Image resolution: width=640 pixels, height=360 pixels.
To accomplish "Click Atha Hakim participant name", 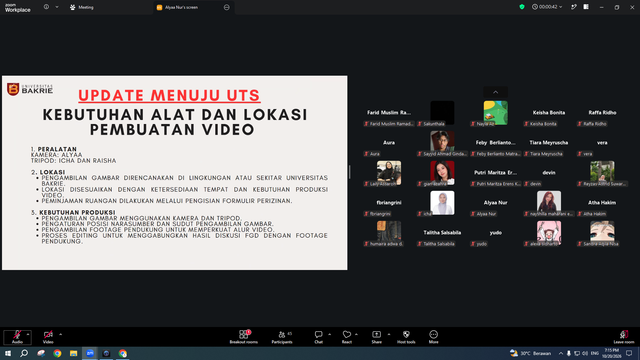I will (602, 202).
